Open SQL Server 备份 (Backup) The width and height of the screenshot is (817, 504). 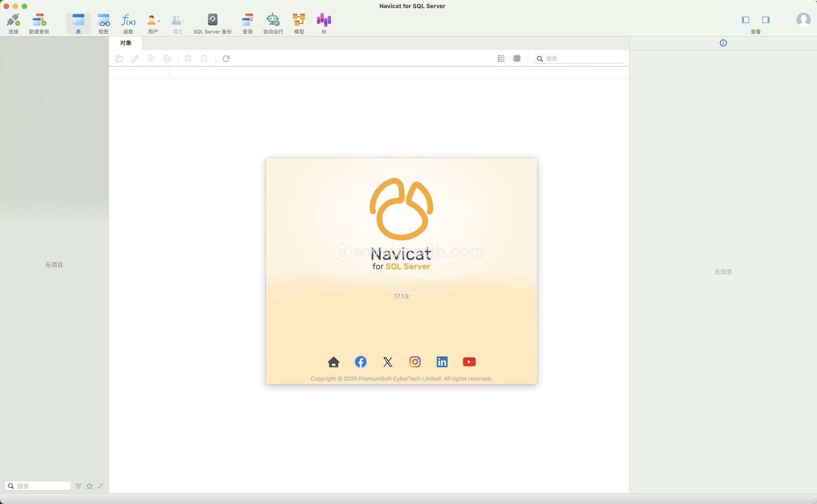[212, 23]
